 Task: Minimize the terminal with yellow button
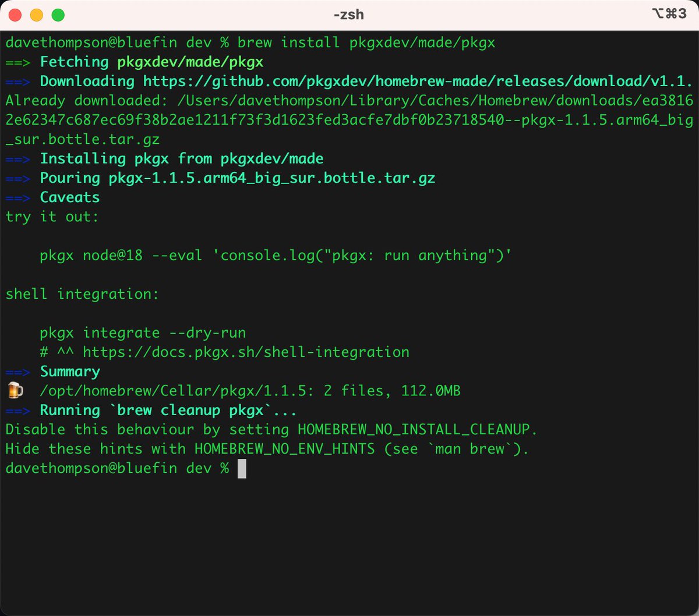[37, 15]
